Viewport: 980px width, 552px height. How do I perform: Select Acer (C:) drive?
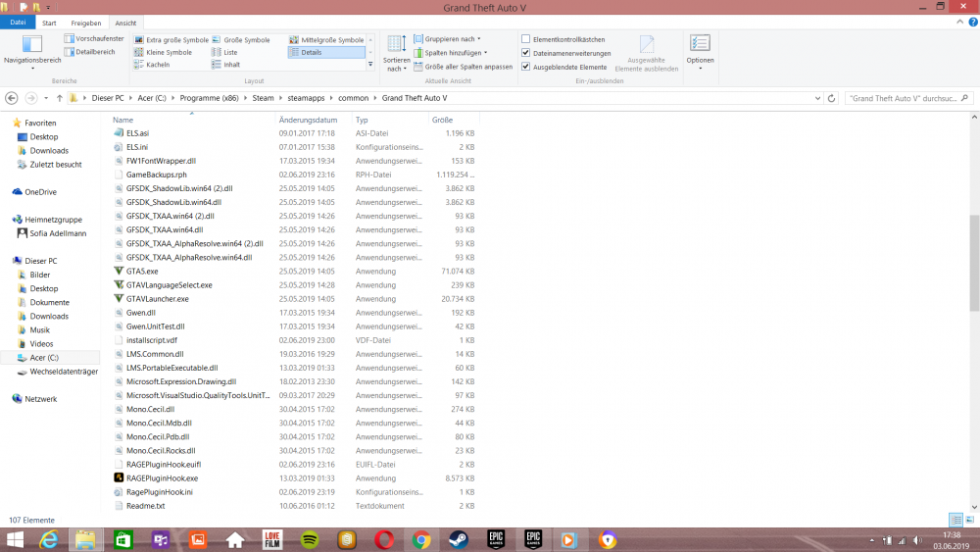click(44, 358)
